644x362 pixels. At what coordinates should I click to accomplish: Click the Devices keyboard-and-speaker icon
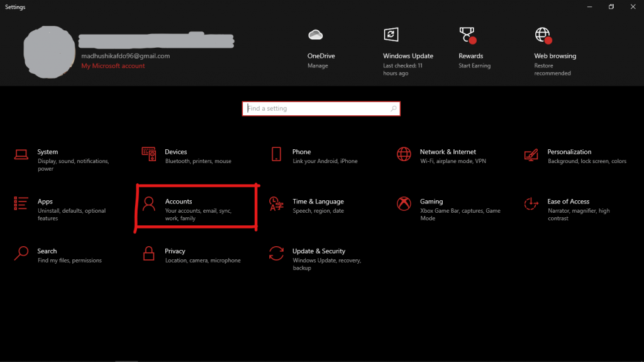pyautogui.click(x=148, y=154)
